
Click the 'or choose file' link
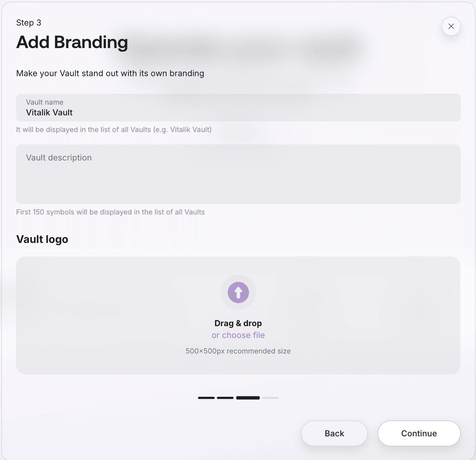pyautogui.click(x=238, y=335)
